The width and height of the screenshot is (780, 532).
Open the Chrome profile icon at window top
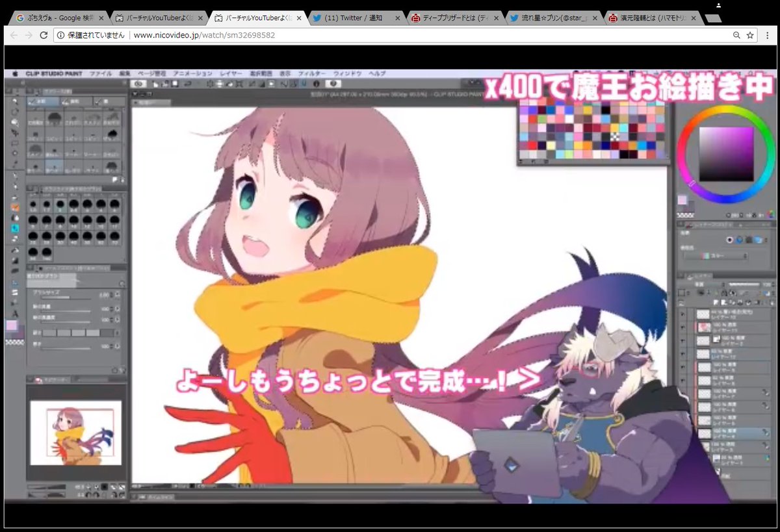718,5
